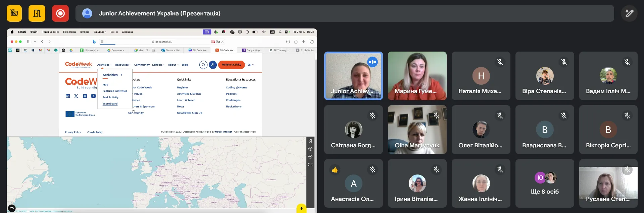Click the orange Register activity button
Viewport: 644px width, 213px height.
click(x=232, y=65)
